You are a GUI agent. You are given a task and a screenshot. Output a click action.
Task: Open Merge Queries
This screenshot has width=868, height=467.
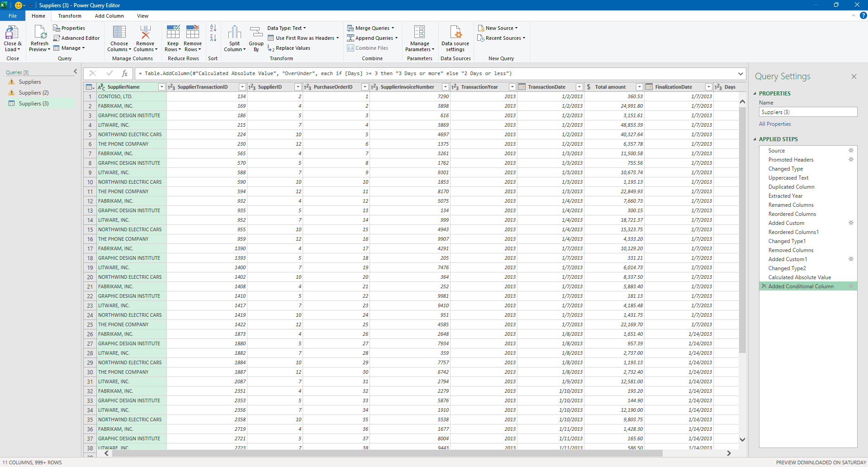(370, 28)
